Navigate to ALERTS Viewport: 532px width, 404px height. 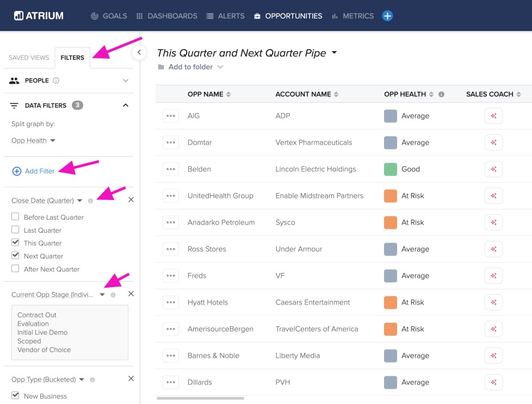point(225,16)
